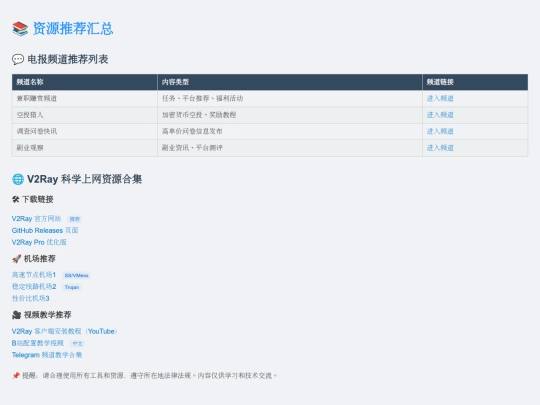Click the V2Ray 科学上网资源合集 heading
The width and height of the screenshot is (540, 405).
click(x=84, y=179)
